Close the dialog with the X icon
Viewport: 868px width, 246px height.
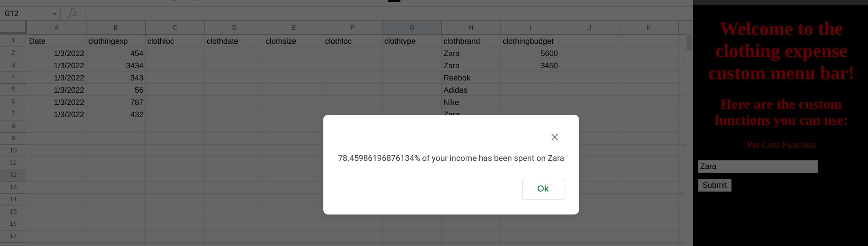pyautogui.click(x=555, y=137)
